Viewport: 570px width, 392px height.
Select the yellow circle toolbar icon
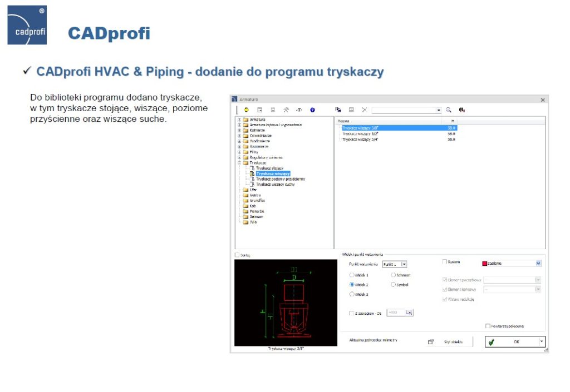pyautogui.click(x=245, y=110)
